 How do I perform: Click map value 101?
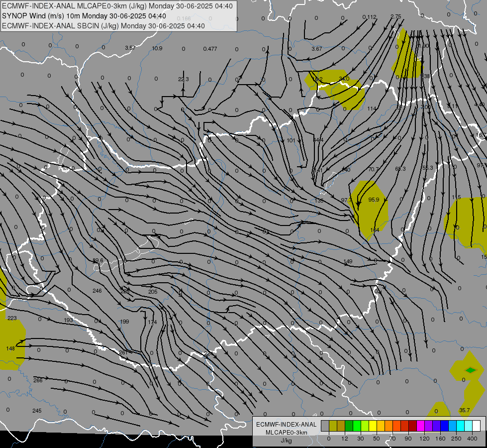click(x=291, y=140)
